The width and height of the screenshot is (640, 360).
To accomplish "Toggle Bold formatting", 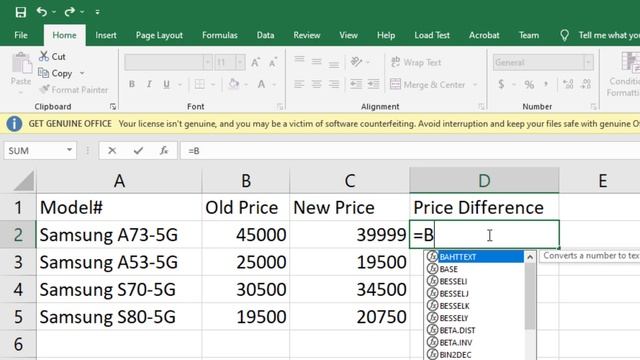I will pos(131,84).
